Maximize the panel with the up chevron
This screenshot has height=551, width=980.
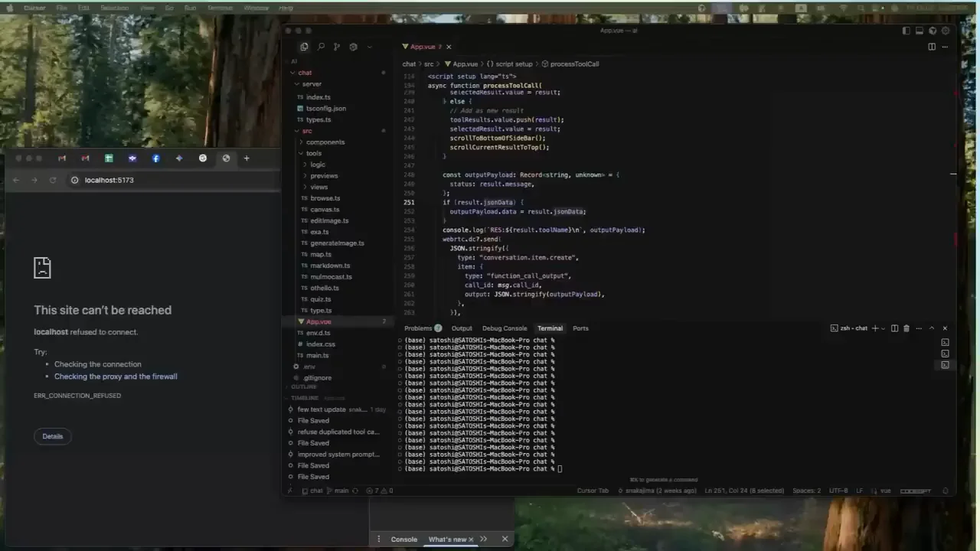pos(932,328)
